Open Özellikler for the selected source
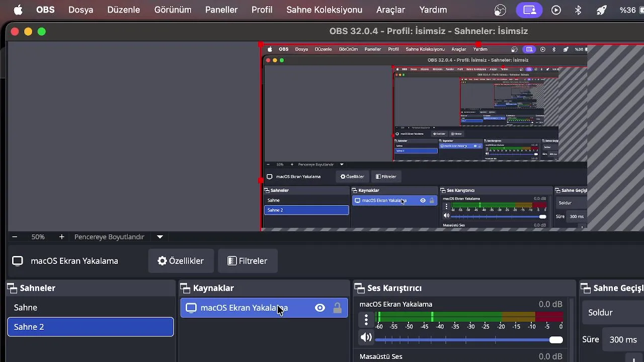 (181, 261)
